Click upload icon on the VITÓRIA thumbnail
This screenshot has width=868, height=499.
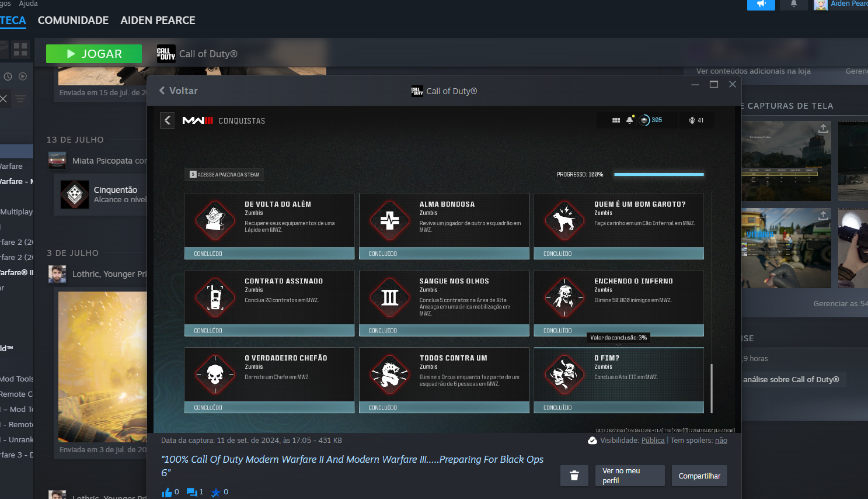click(x=823, y=216)
